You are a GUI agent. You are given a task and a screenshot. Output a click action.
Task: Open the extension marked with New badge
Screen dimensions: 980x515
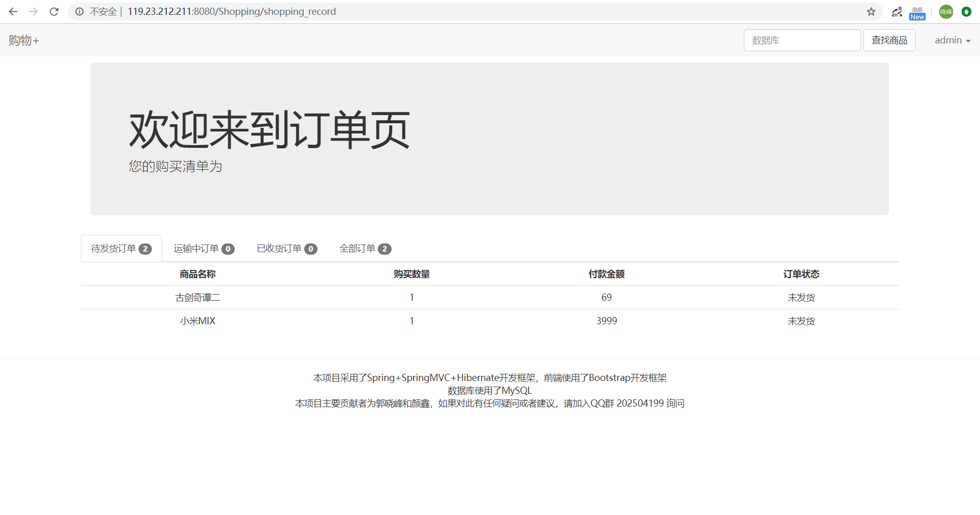tap(917, 11)
